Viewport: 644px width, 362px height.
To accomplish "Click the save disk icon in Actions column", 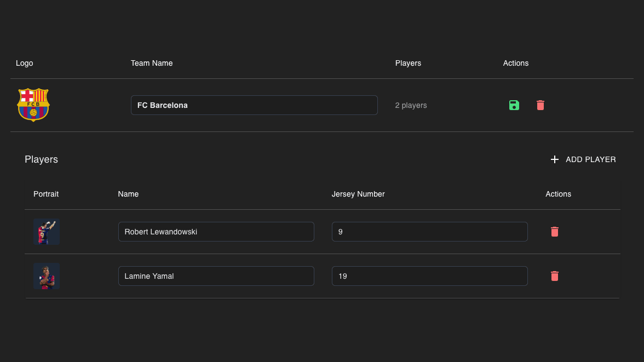I will coord(514,105).
